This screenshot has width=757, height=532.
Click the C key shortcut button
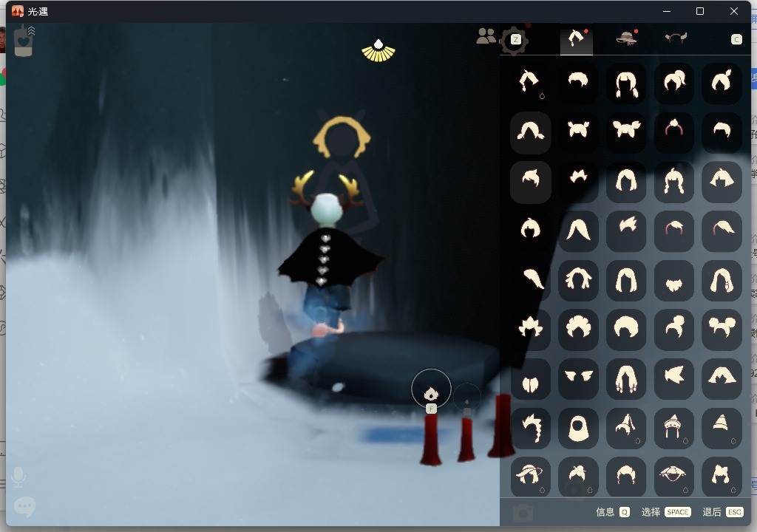(x=736, y=40)
